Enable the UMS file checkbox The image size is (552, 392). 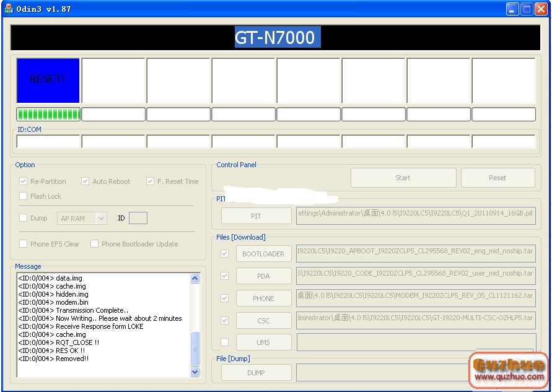pyautogui.click(x=225, y=342)
